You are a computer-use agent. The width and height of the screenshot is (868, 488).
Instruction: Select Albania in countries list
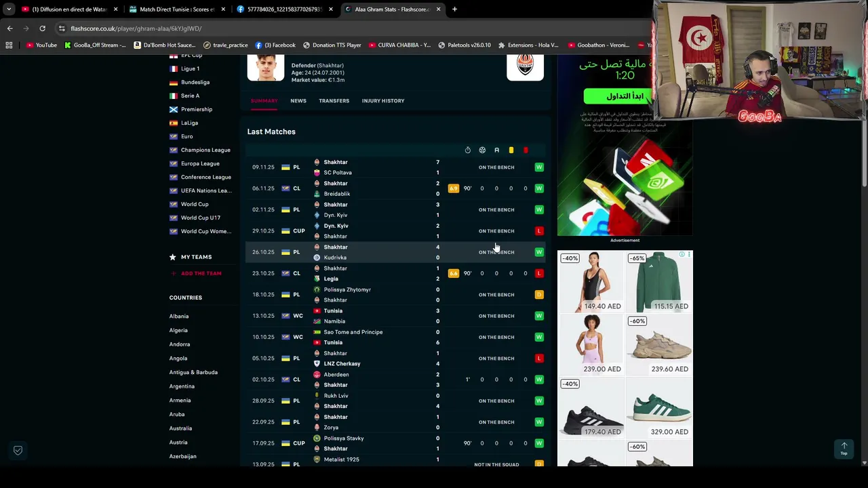pos(179,317)
